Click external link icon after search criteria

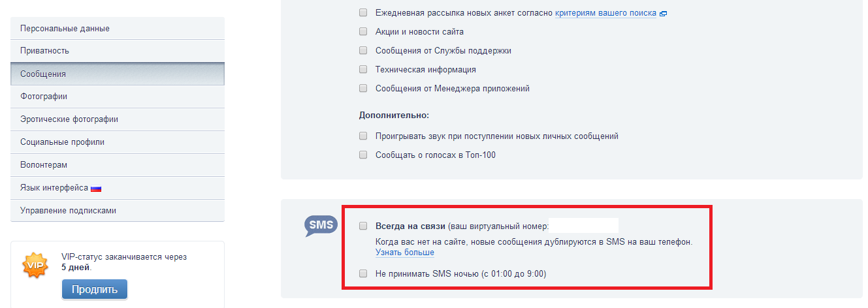click(663, 14)
